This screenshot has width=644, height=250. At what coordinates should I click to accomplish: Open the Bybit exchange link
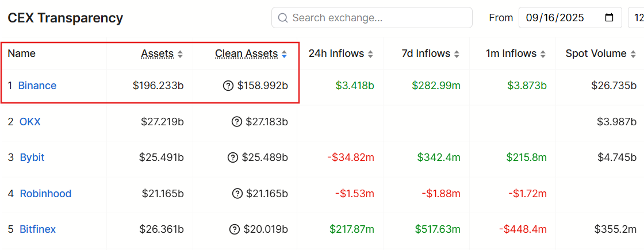tap(32, 157)
